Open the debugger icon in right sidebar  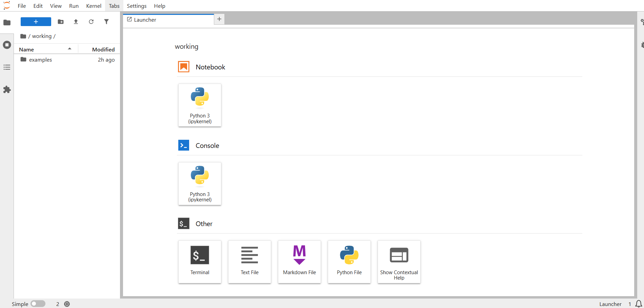[x=642, y=45]
